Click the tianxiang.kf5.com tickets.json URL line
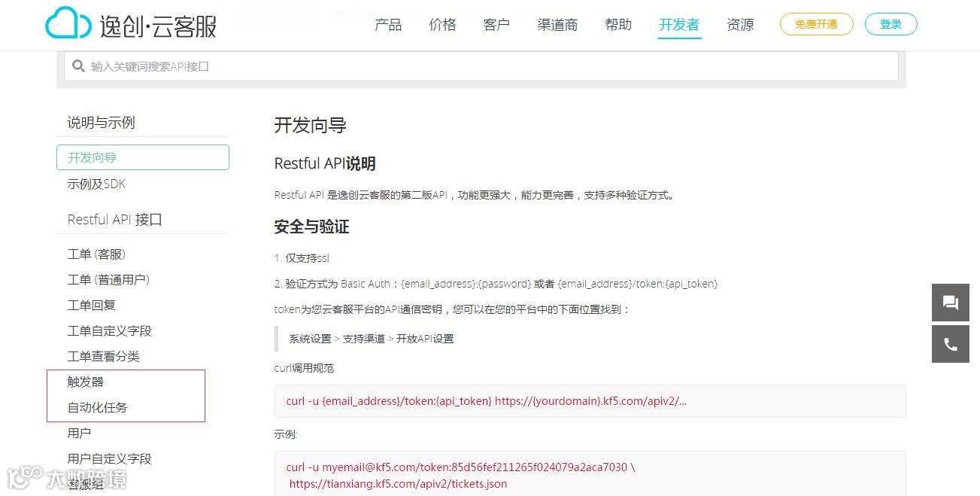The image size is (980, 496). [398, 484]
